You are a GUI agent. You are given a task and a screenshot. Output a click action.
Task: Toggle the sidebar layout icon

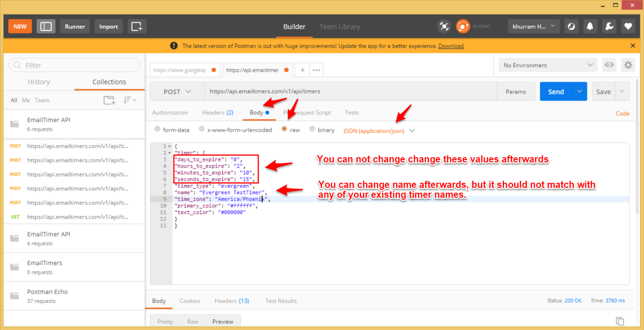[x=46, y=26]
